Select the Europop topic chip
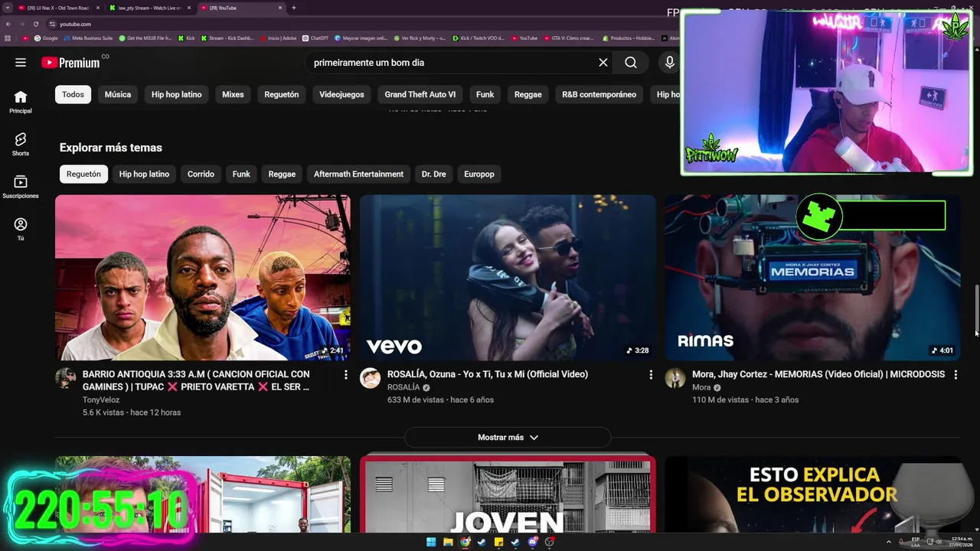 tap(479, 174)
